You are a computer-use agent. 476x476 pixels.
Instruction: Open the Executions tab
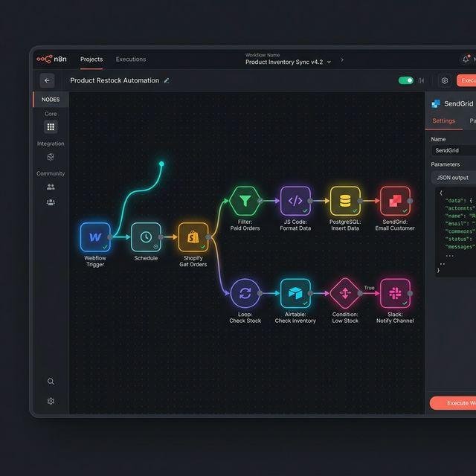pos(131,59)
